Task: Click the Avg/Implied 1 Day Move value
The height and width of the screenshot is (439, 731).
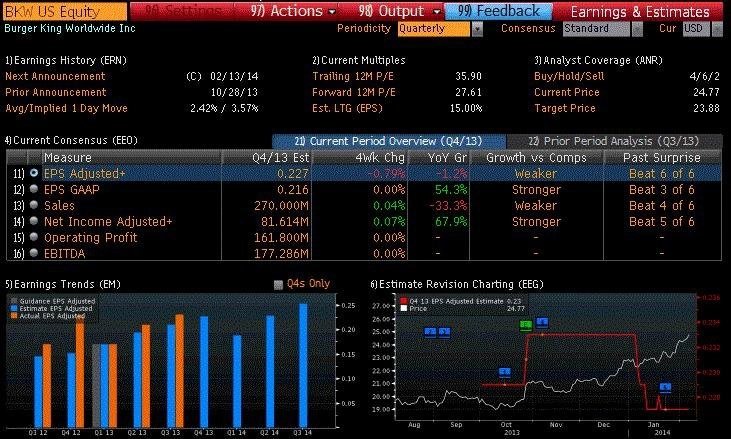Action: 224,108
